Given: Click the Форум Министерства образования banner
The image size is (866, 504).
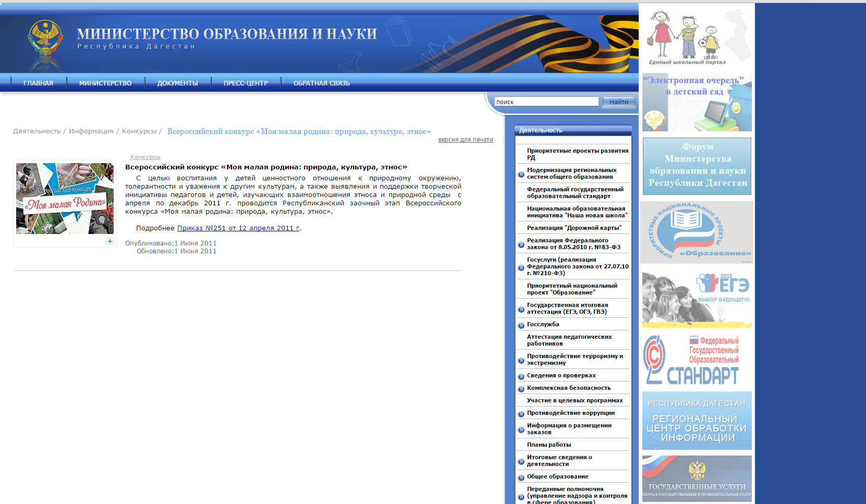Looking at the screenshot, I should coord(697,166).
